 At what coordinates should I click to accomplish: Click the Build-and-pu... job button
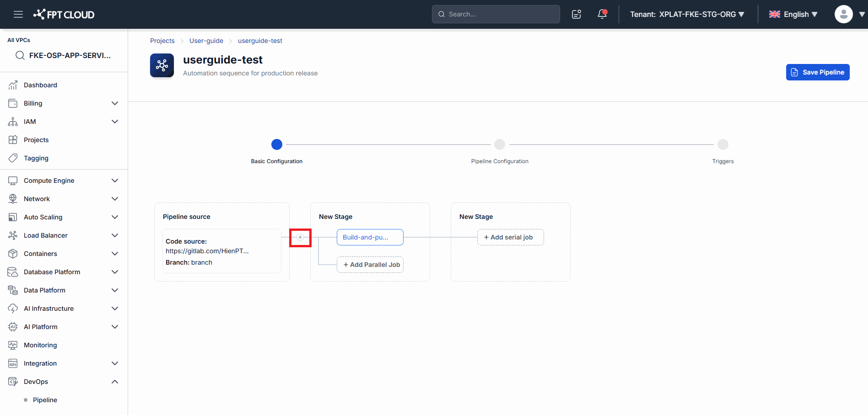point(370,237)
